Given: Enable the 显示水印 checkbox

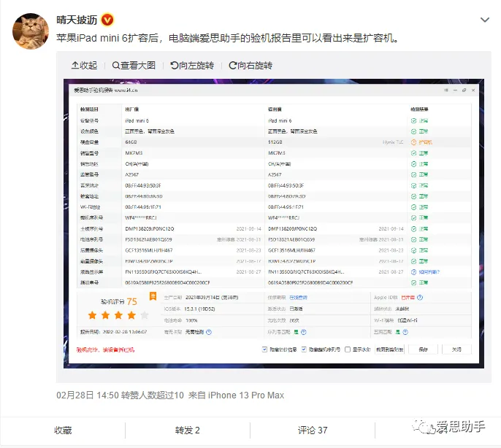Looking at the screenshot, I should [x=348, y=349].
